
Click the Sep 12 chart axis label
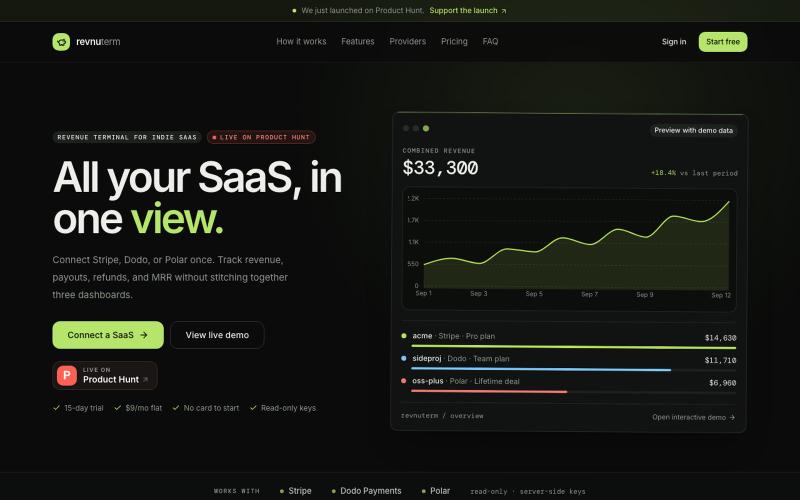721,295
